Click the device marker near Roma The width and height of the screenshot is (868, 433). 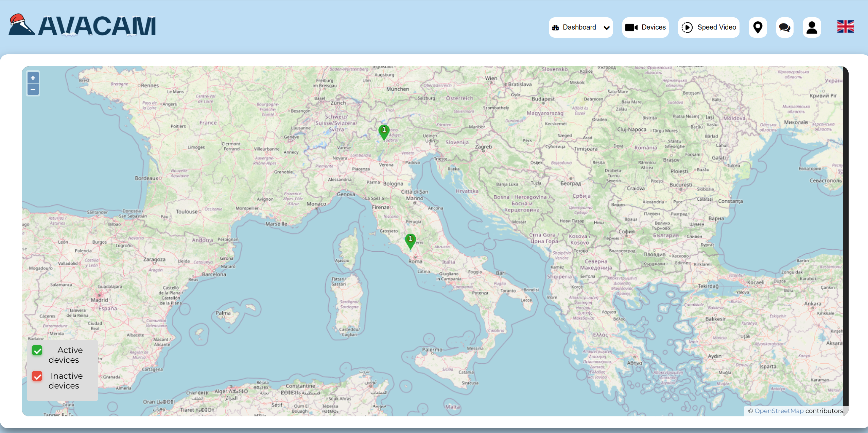tap(410, 241)
